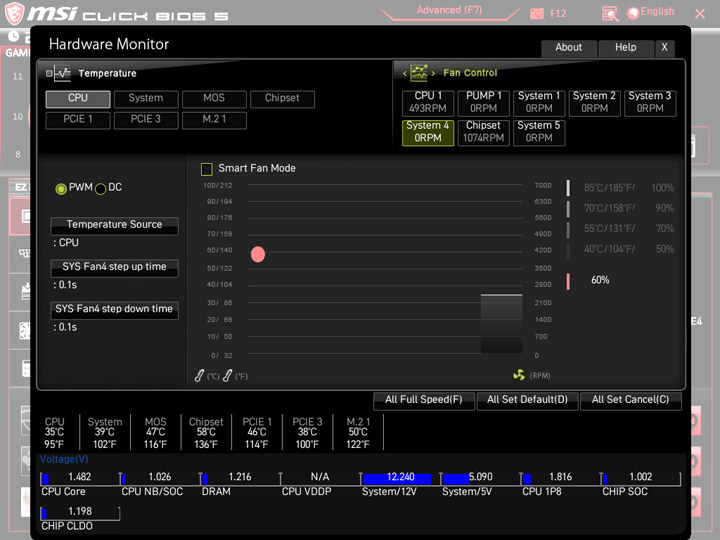
Task: Select the M.2 1 temperature tab
Action: pyautogui.click(x=214, y=119)
